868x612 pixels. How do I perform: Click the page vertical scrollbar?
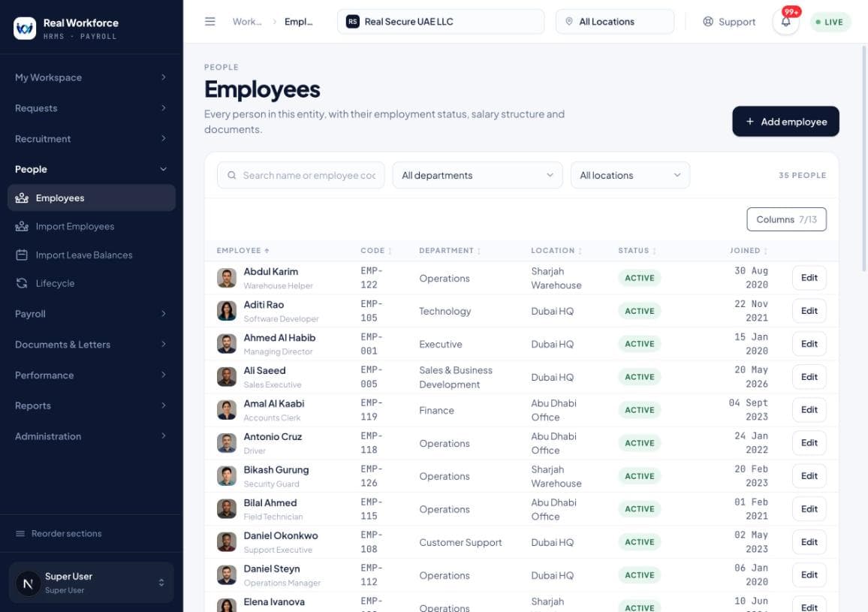pyautogui.click(x=864, y=159)
